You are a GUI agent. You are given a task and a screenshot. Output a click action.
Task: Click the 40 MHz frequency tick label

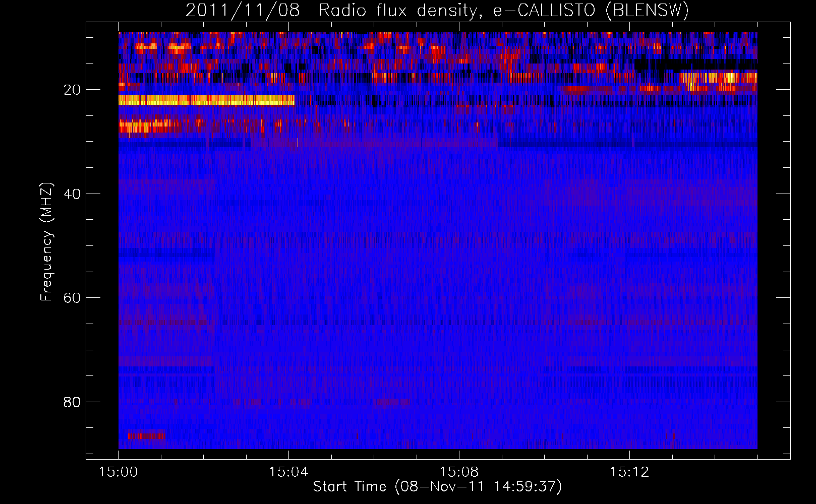pyautogui.click(x=72, y=194)
